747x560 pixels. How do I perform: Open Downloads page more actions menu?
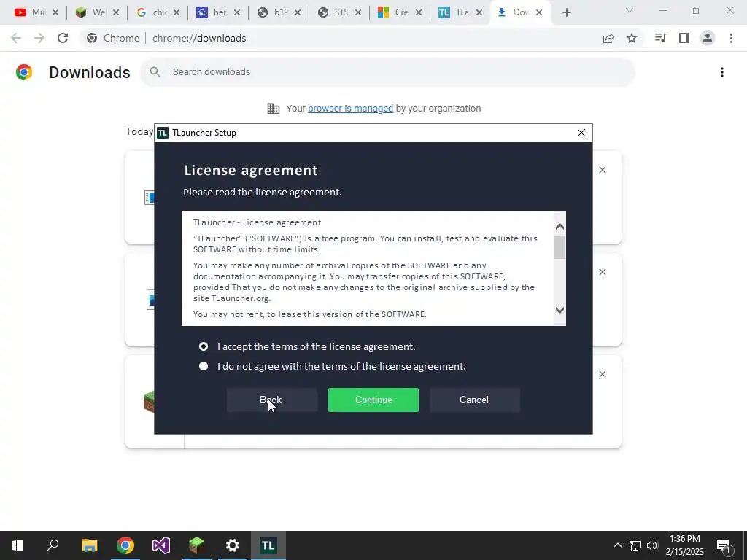point(722,72)
